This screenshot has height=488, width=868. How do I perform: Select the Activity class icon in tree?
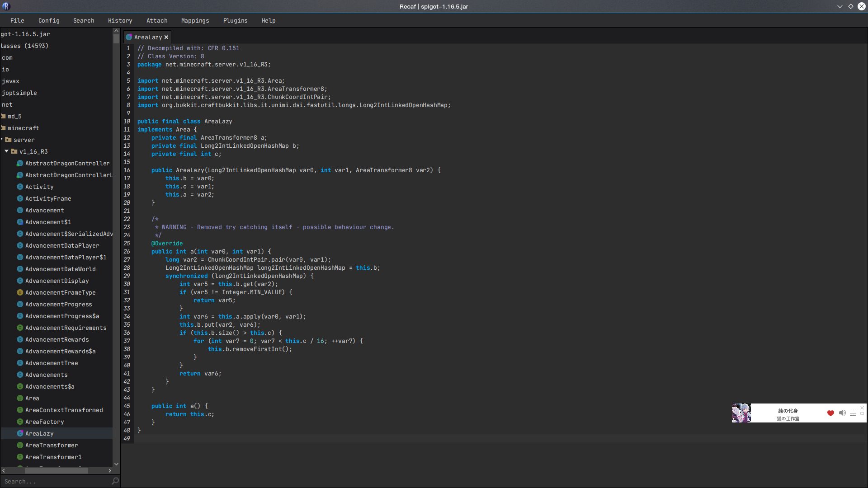point(20,187)
